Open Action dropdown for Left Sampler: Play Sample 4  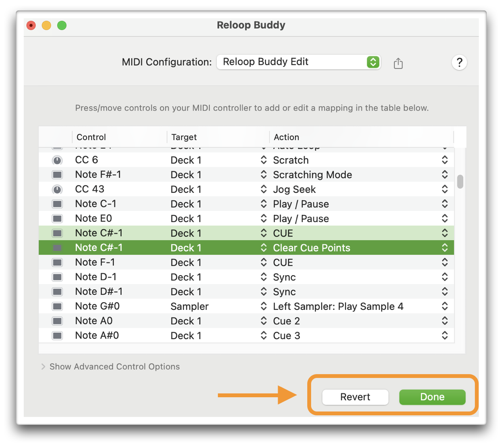(x=445, y=306)
